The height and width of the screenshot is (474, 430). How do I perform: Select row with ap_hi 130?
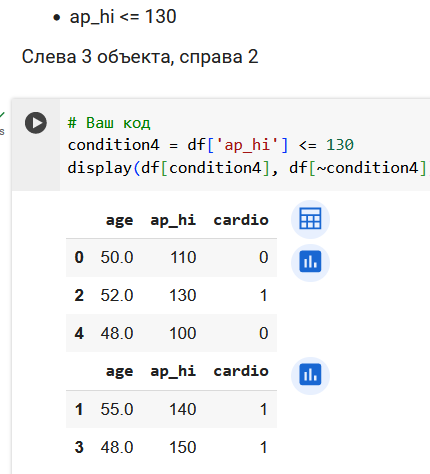coord(171,295)
